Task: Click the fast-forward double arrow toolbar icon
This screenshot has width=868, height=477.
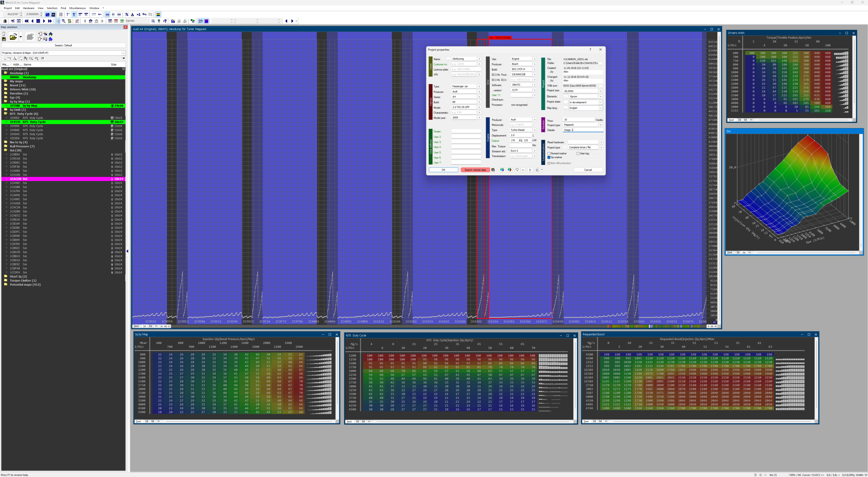Action: click(50, 21)
